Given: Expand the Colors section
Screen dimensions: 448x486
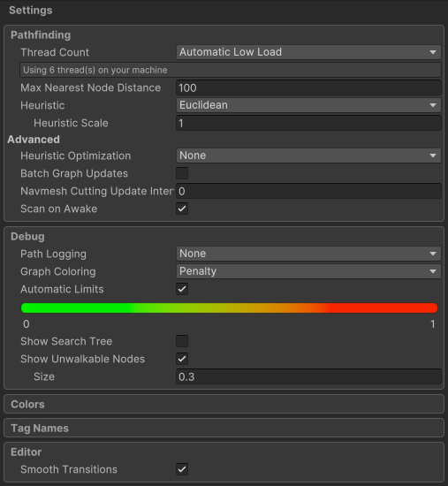Looking at the screenshot, I should (224, 404).
